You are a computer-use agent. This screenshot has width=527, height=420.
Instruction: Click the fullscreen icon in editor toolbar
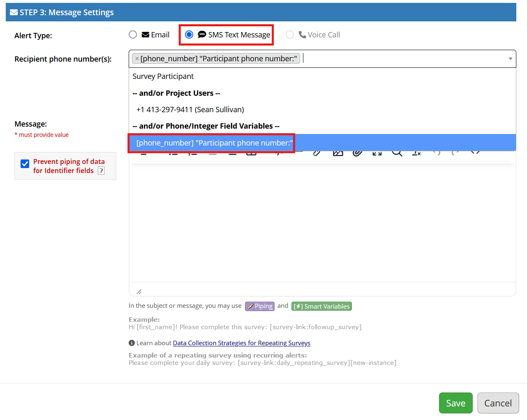(x=377, y=153)
